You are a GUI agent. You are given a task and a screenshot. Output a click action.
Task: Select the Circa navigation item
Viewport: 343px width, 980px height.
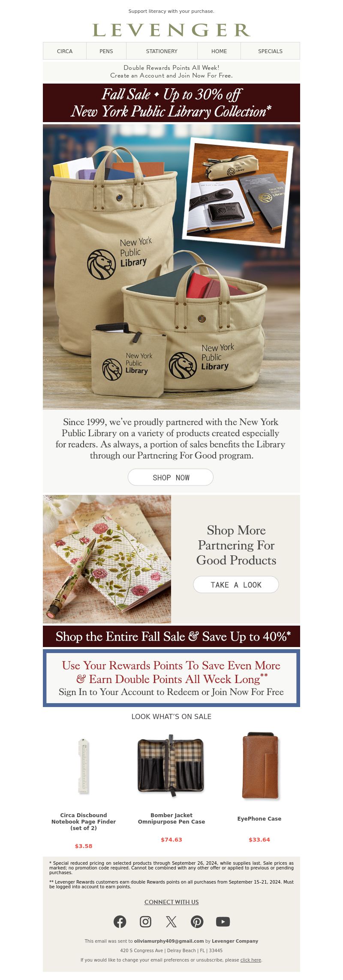[x=65, y=51]
